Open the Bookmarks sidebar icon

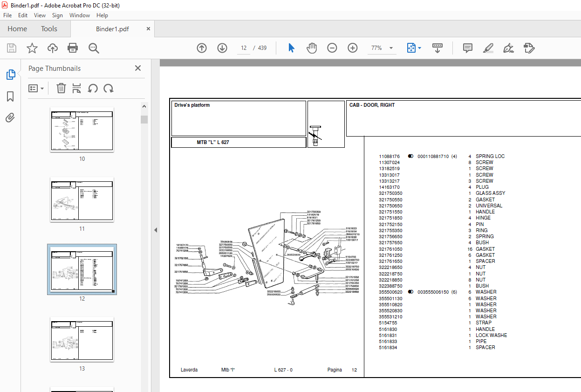click(x=10, y=96)
